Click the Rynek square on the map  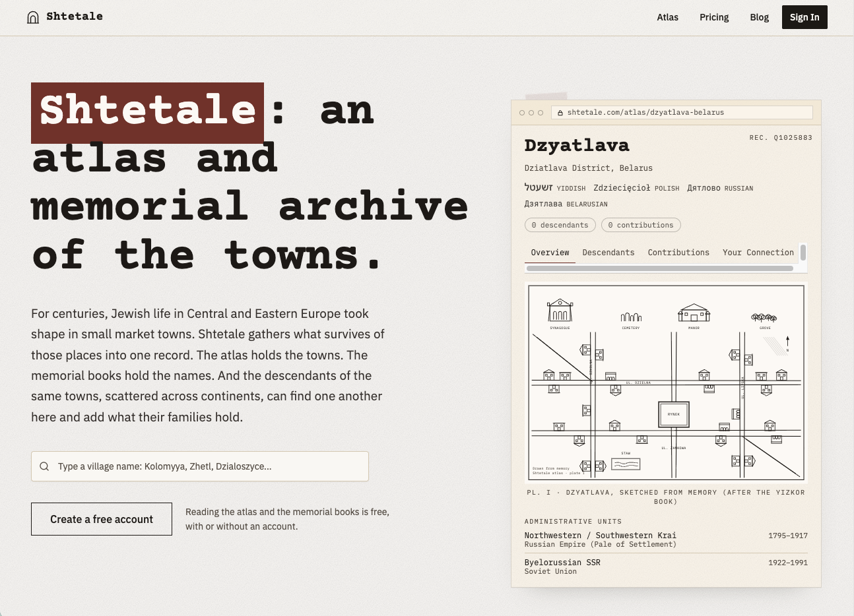tap(674, 414)
